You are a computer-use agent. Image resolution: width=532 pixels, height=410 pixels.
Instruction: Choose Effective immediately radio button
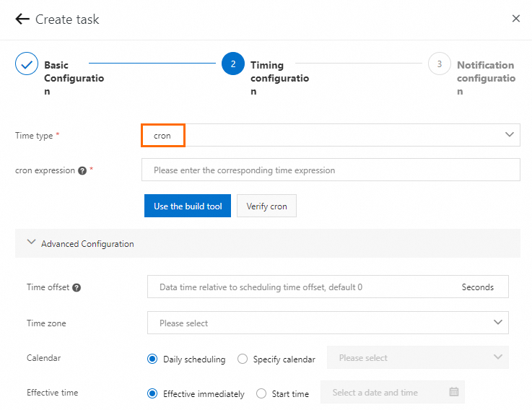[x=152, y=393]
